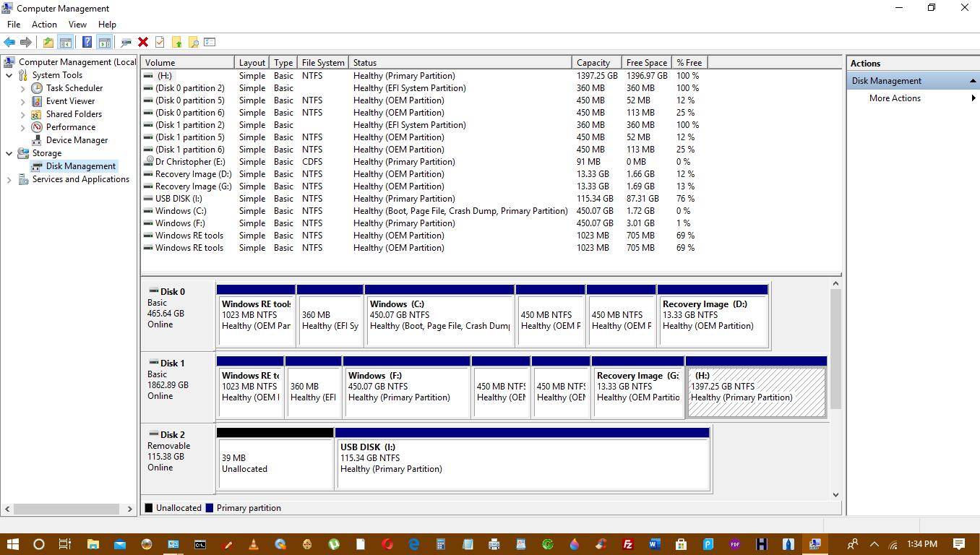Sort by the Status column header

point(460,63)
